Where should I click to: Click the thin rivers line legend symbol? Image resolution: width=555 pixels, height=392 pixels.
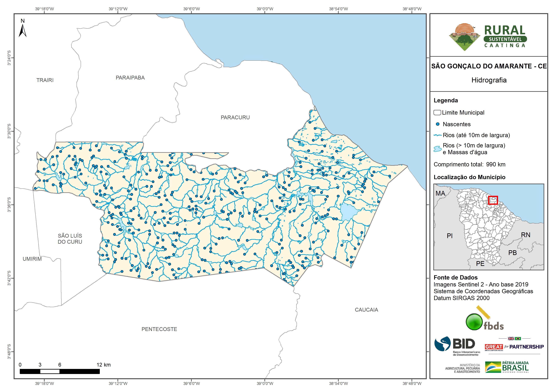coord(437,135)
